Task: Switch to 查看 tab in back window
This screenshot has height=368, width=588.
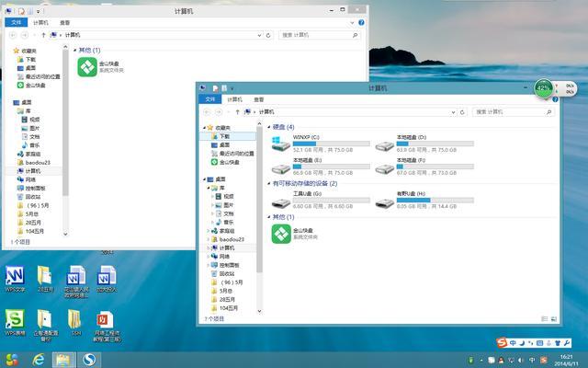Action: click(63, 20)
